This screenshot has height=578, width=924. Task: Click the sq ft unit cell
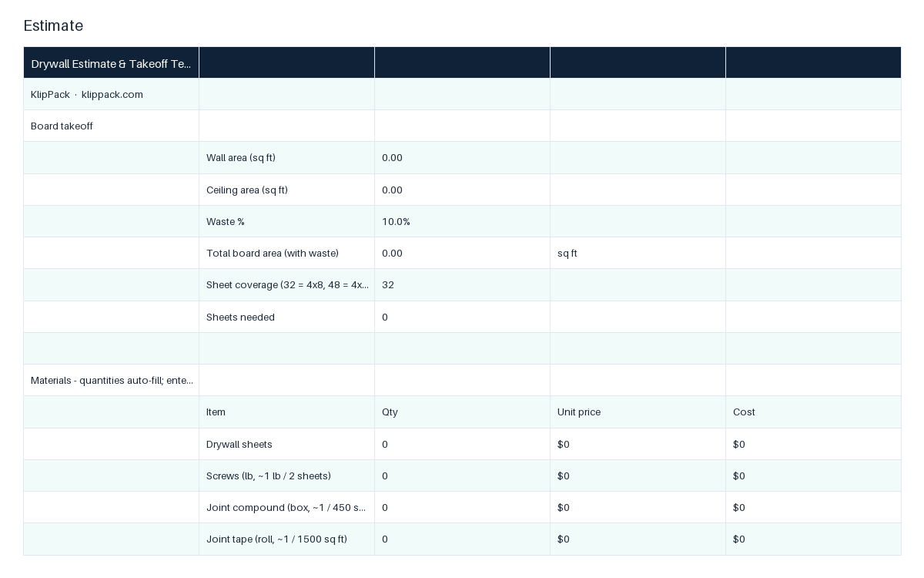(638, 253)
